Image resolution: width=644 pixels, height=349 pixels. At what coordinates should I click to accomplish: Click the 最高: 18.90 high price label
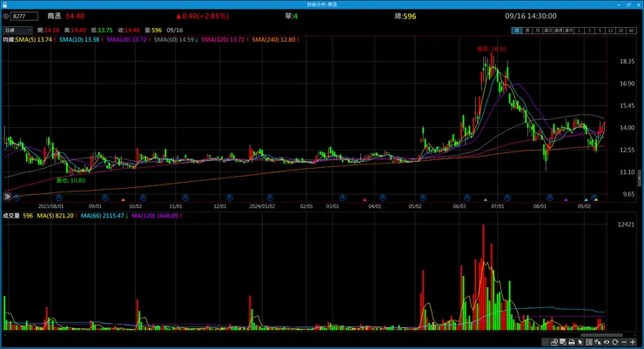[491, 49]
